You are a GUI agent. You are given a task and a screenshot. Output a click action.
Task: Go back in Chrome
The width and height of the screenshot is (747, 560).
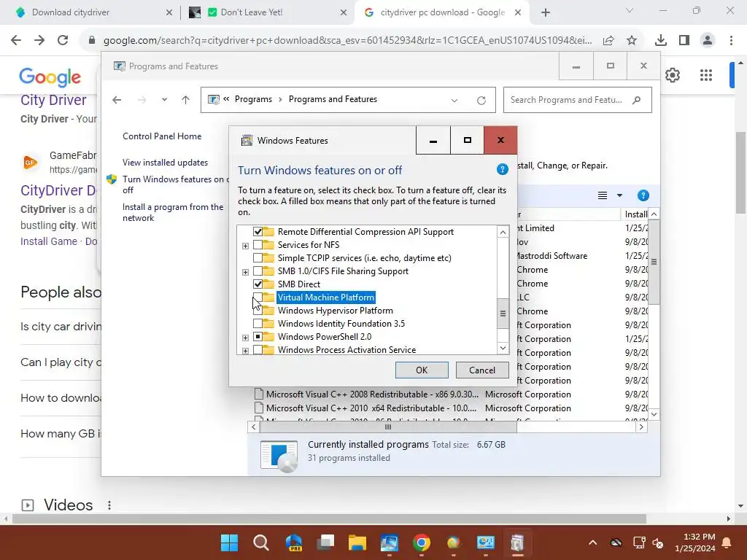(x=16, y=40)
